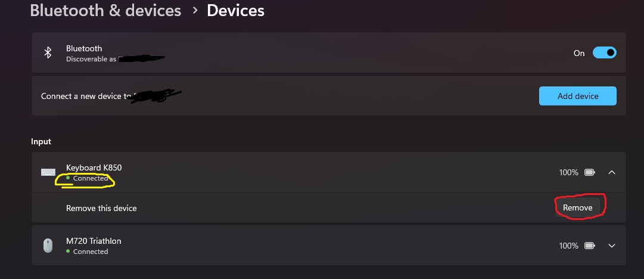Select the M720 Triathlon device name

coord(94,241)
